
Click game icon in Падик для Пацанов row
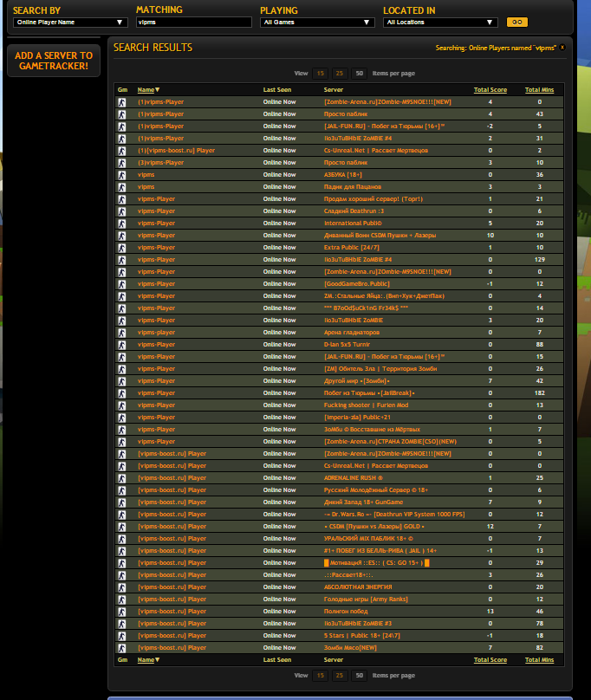(121, 187)
